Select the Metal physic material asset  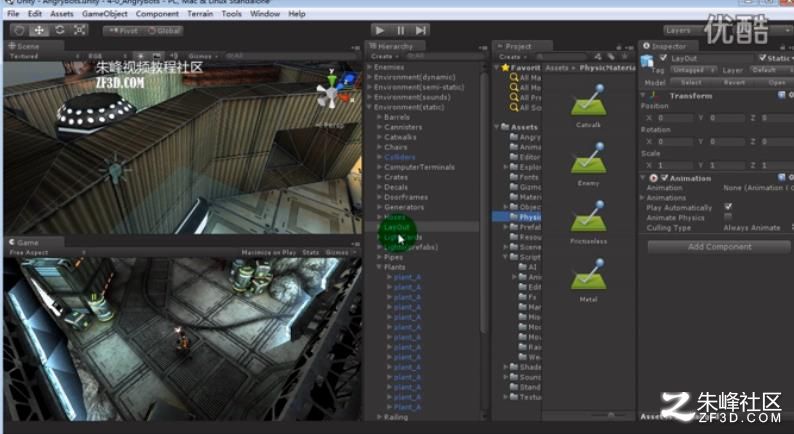point(588,281)
